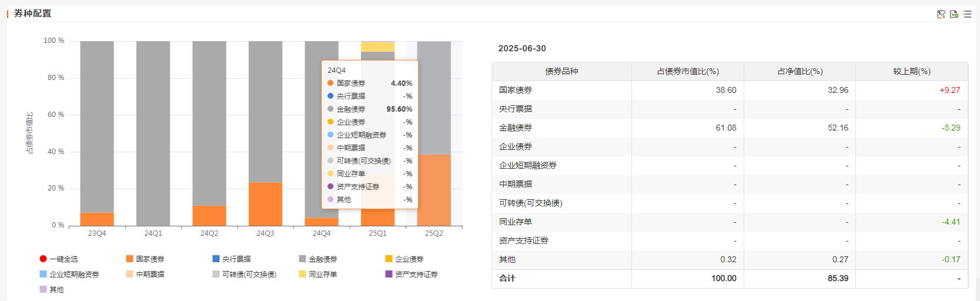Click the 合计 total row label
This screenshot has width=980, height=301.
[507, 278]
